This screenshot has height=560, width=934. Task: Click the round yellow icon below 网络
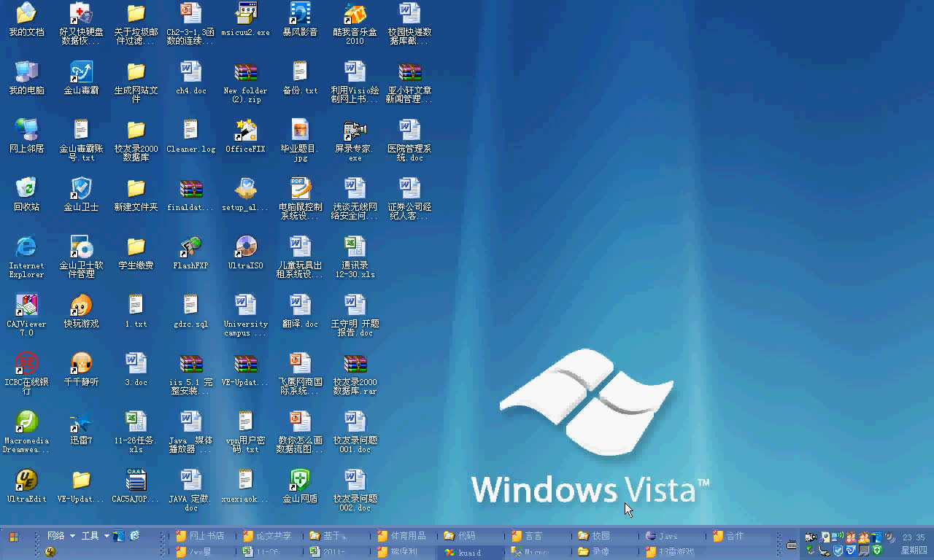coord(50,552)
